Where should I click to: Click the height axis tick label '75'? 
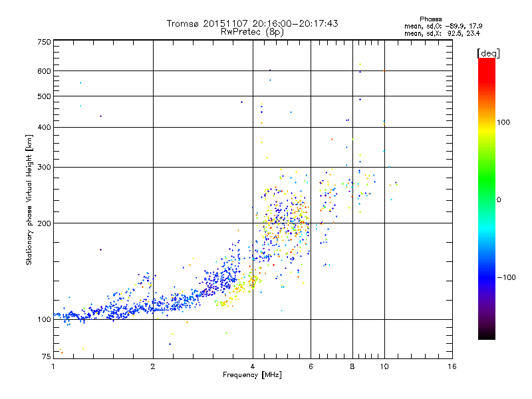[x=47, y=356]
